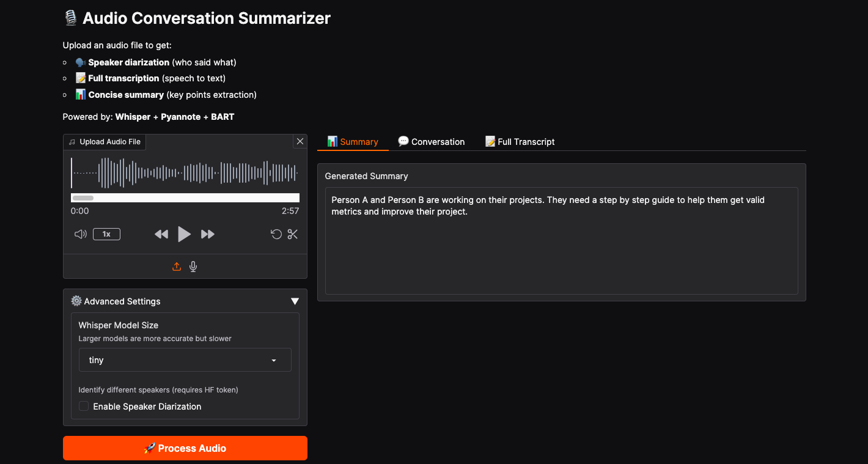Click the Advanced Settings header label
Screen dimensions: 868x464
click(x=122, y=301)
